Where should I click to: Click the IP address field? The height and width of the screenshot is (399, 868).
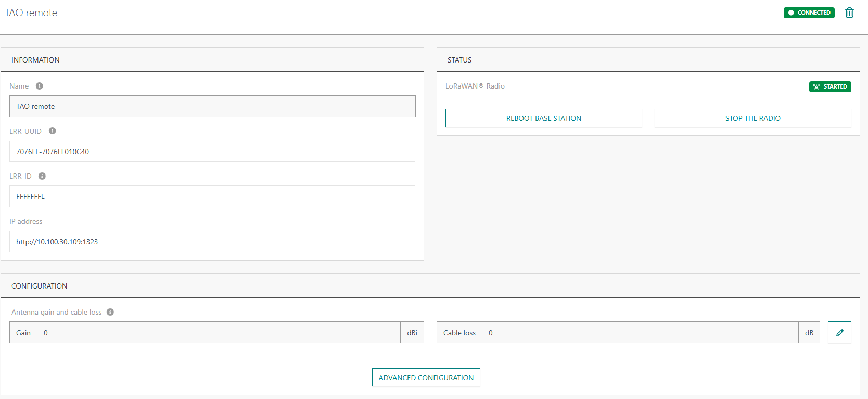click(x=212, y=242)
